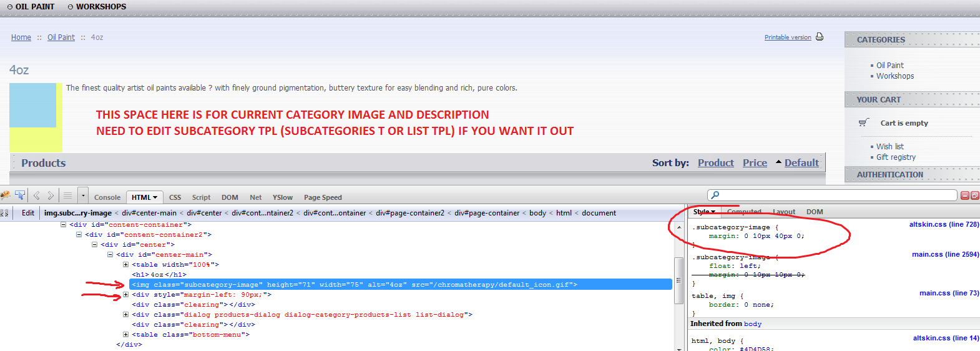Click the printer icon beside Printable version
Viewport: 980px width, 351px height.
[820, 37]
